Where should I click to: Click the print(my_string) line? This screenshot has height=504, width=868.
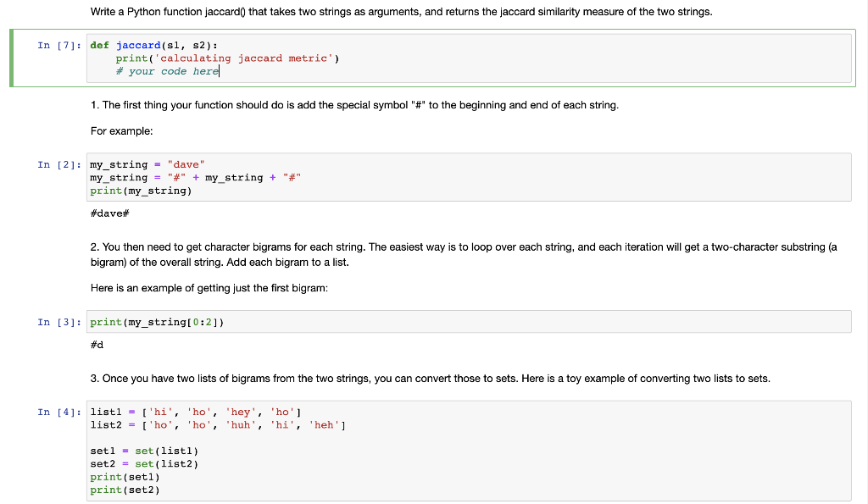142,191
